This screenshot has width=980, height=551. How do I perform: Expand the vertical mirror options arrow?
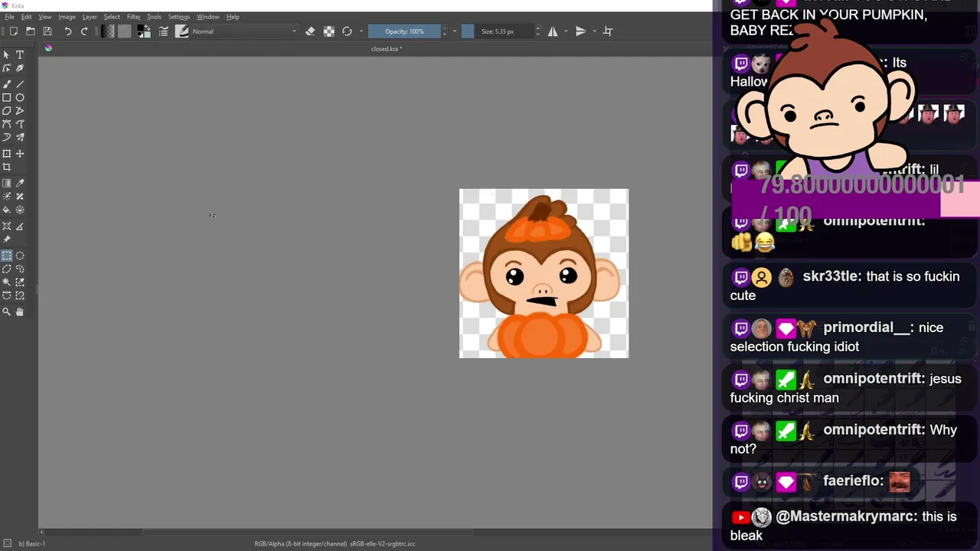[x=594, y=31]
